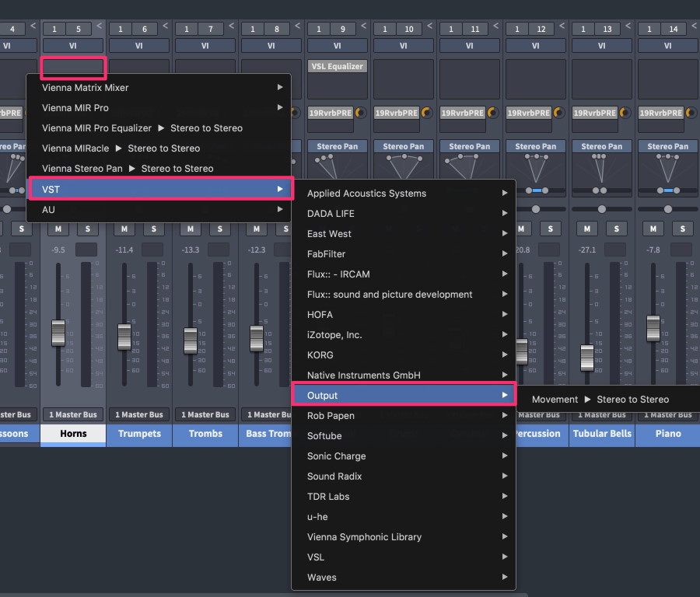Choose Vienna MIR Pro Equalizer Stereo to Stereo
Screen dimensions: 700x597
point(159,128)
